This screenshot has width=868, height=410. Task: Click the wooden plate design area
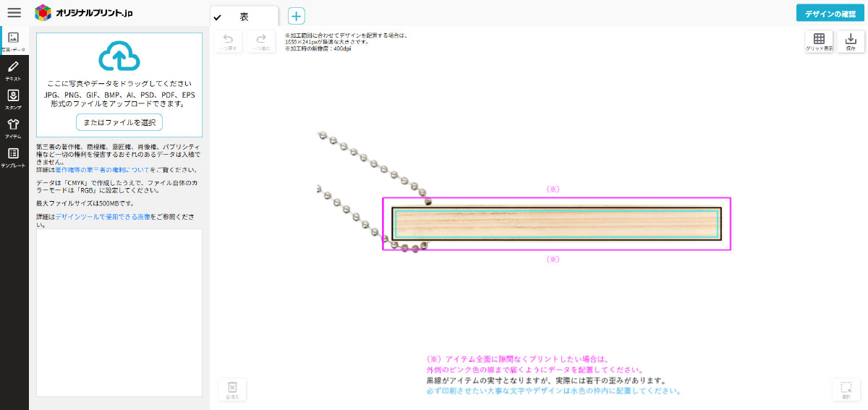pyautogui.click(x=556, y=223)
